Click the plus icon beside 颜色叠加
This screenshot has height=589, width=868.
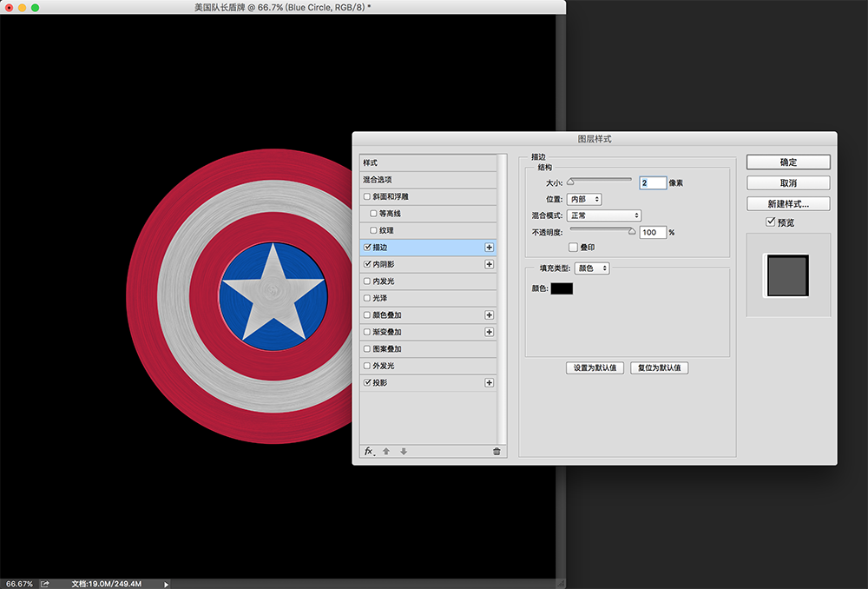[x=489, y=315]
